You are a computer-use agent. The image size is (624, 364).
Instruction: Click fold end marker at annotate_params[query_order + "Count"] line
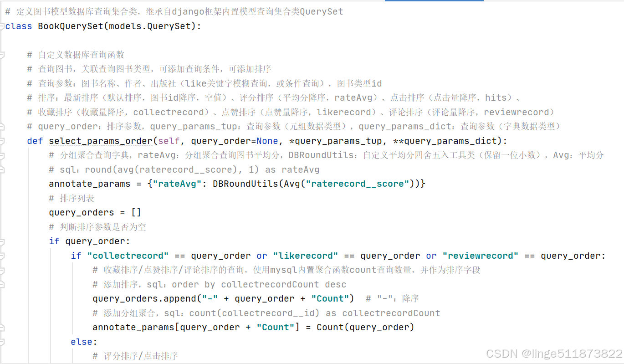point(2,327)
